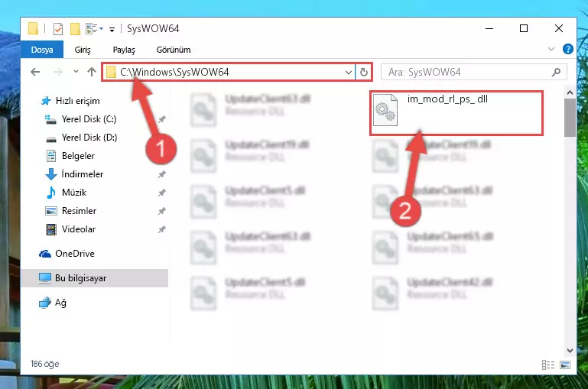
Task: Select Hızlı erişim in the navigation pane
Action: pos(78,101)
